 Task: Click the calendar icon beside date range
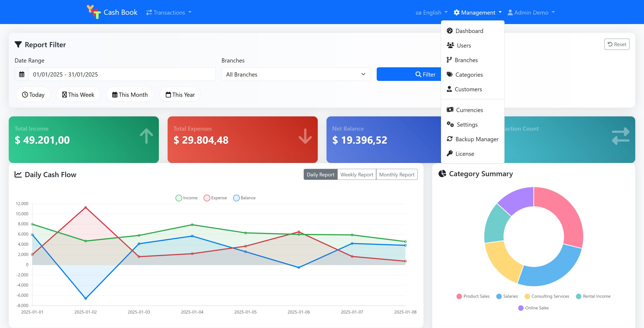tap(22, 74)
